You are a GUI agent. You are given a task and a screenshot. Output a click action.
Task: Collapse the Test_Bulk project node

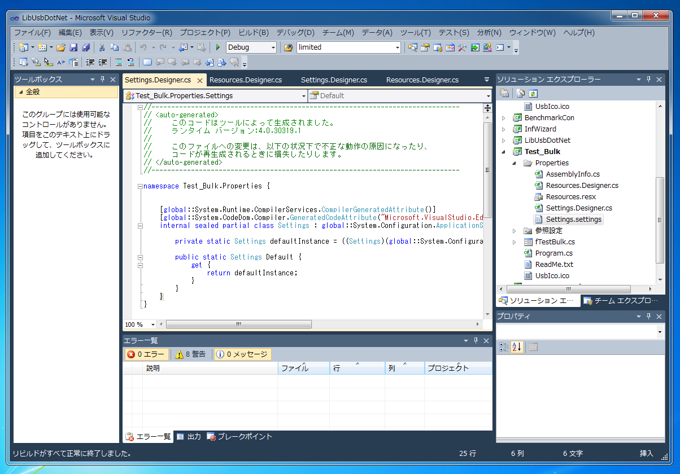point(503,152)
